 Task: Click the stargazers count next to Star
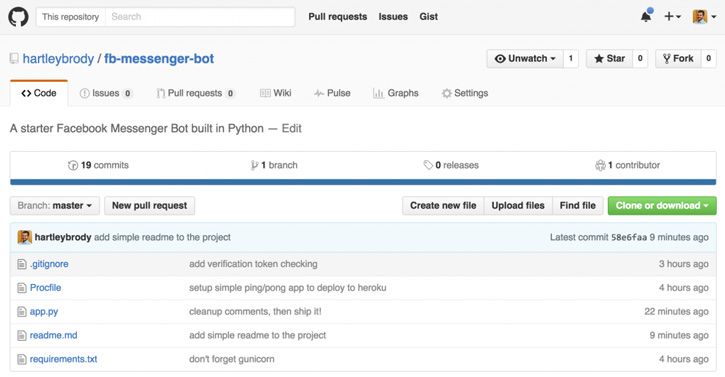[640, 58]
